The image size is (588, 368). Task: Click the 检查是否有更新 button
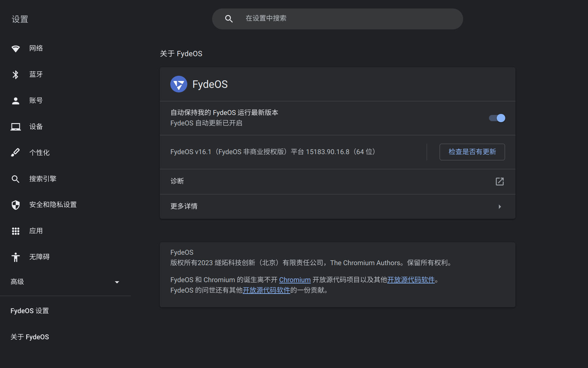(x=472, y=152)
